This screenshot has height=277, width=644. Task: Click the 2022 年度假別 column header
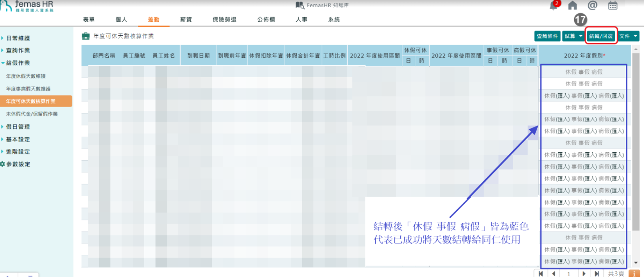[585, 55]
